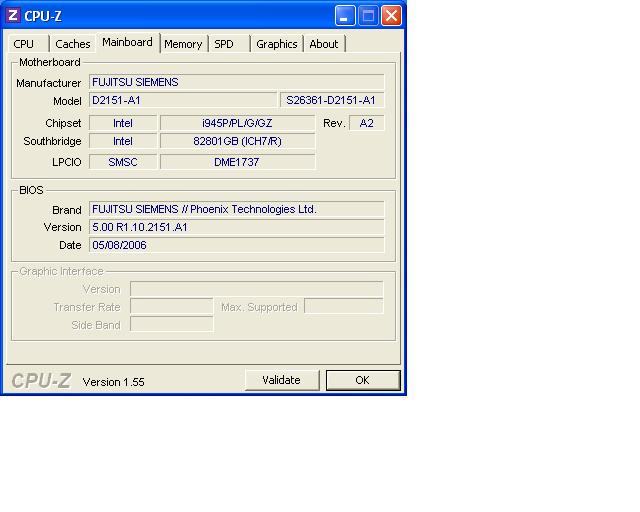The width and height of the screenshot is (640, 512).
Task: Click the southbridge Intel vendor field
Action: point(123,141)
